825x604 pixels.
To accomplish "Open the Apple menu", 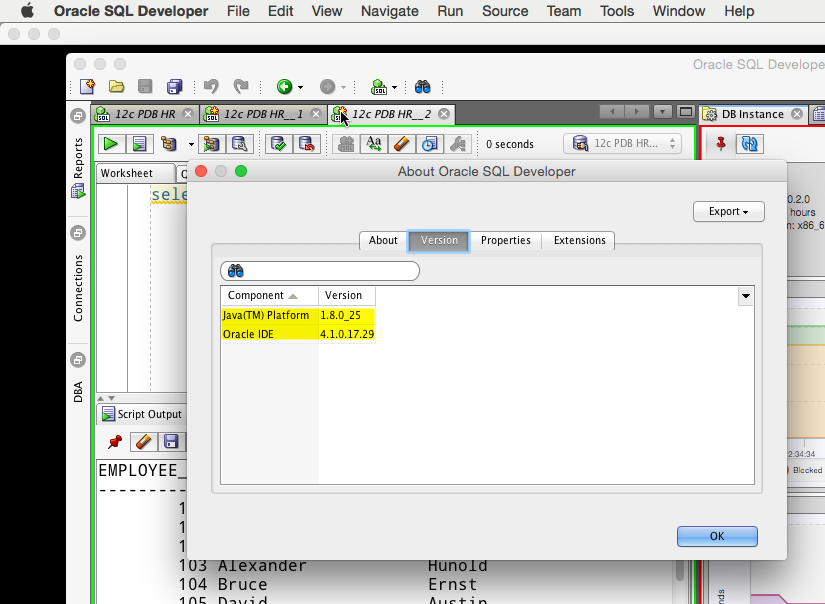I will [x=27, y=11].
